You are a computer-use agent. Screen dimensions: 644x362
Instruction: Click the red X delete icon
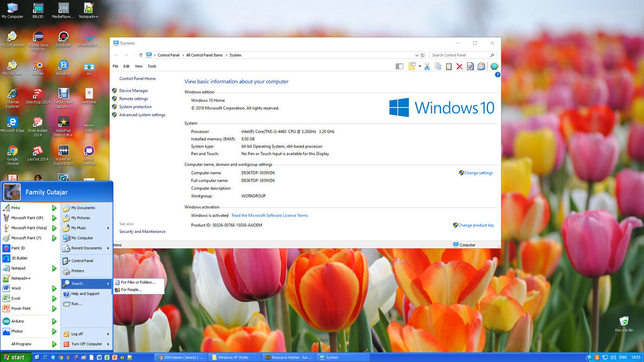pyautogui.click(x=459, y=66)
